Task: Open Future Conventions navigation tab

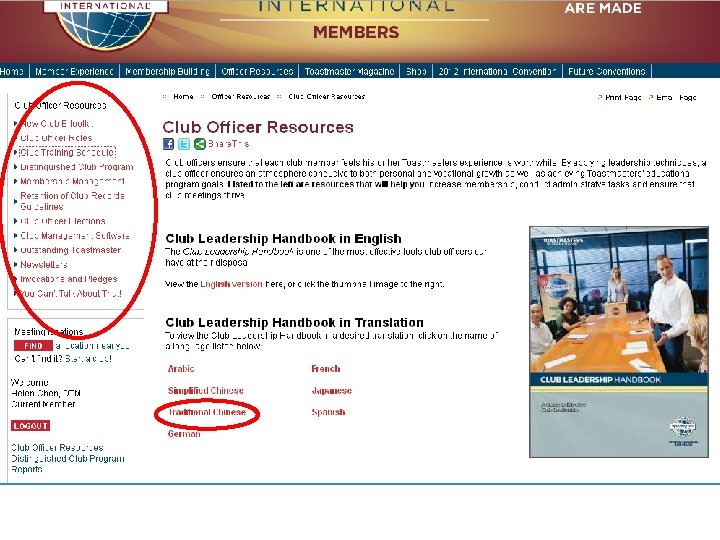Action: [607, 72]
